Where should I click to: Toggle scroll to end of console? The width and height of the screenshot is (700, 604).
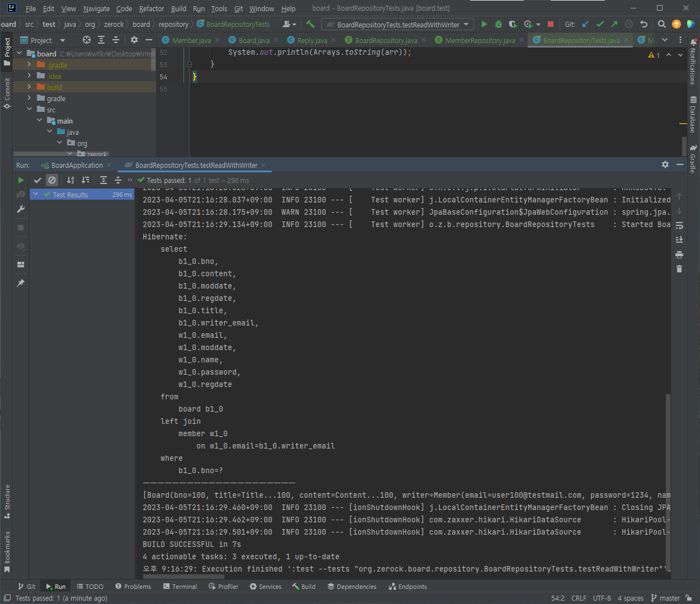tap(679, 240)
